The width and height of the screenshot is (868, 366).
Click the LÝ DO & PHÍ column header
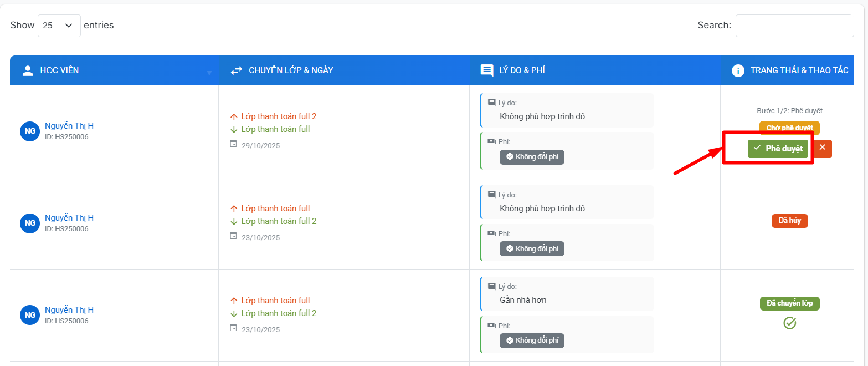[x=521, y=70]
